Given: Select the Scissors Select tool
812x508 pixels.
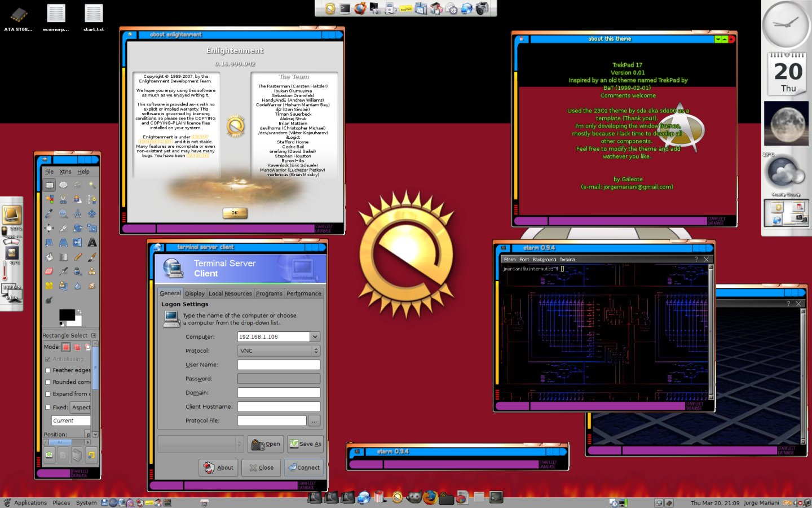Looking at the screenshot, I should pos(64,199).
